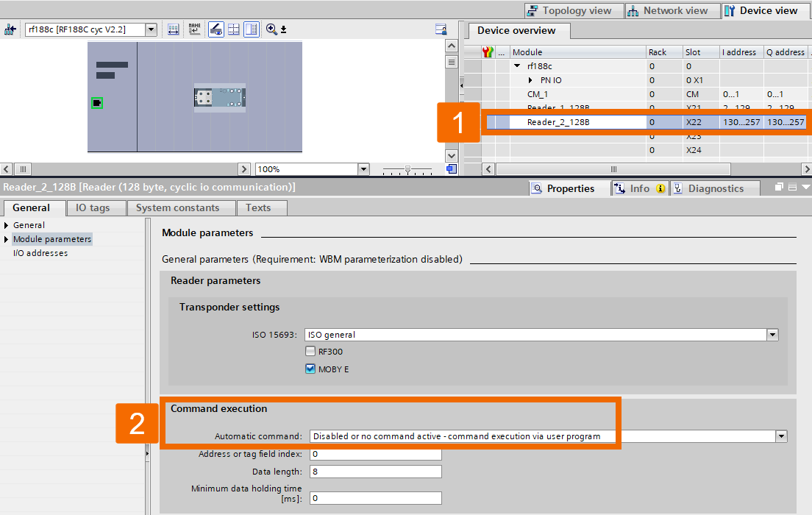Open the device selector dropdown rf188c
This screenshot has width=812, height=515.
pyautogui.click(x=152, y=29)
